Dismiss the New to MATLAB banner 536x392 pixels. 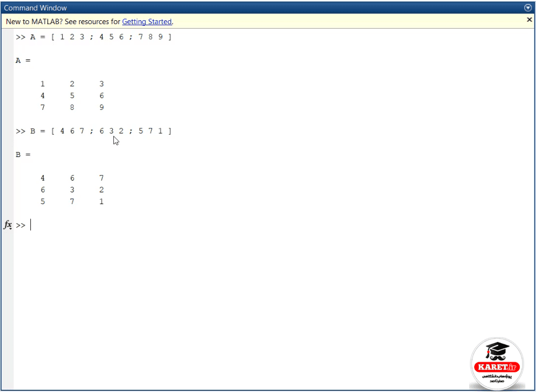click(x=529, y=20)
